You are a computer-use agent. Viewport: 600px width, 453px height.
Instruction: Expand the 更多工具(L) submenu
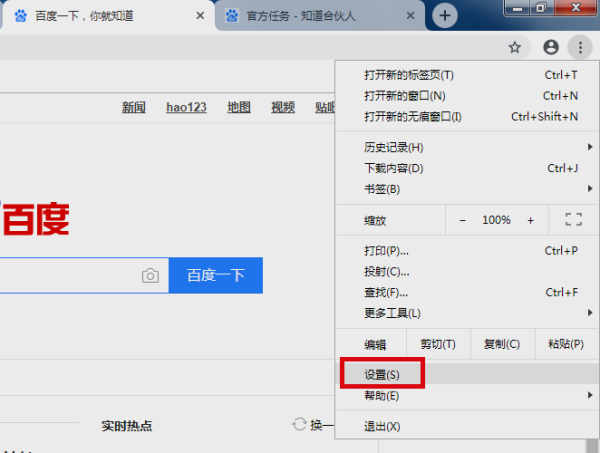[467, 313]
